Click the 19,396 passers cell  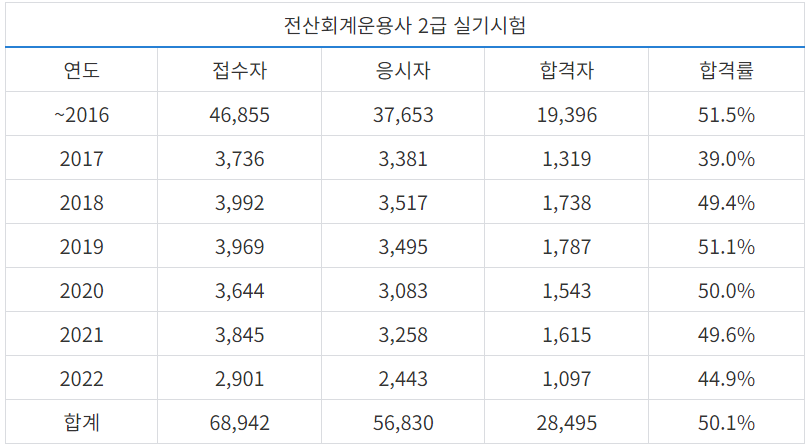coord(566,114)
